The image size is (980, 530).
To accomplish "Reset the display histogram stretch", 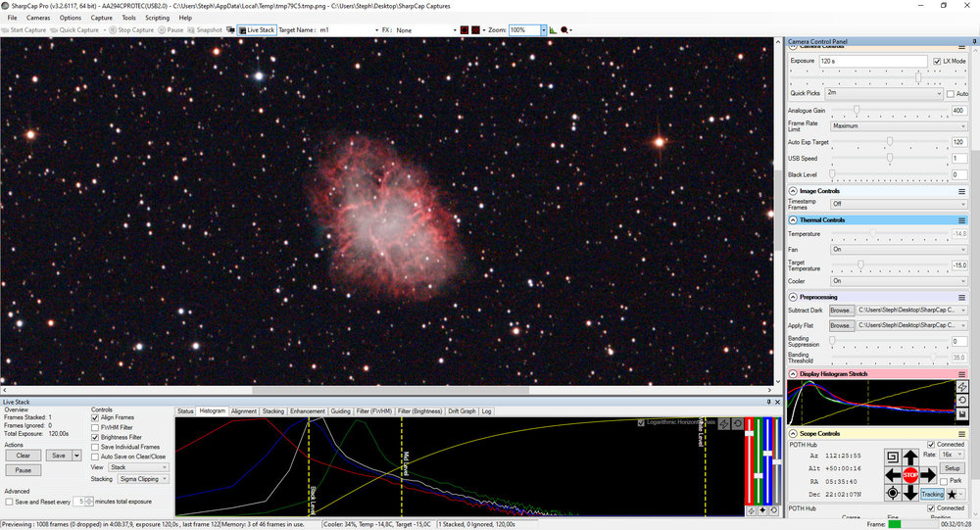I will point(962,400).
